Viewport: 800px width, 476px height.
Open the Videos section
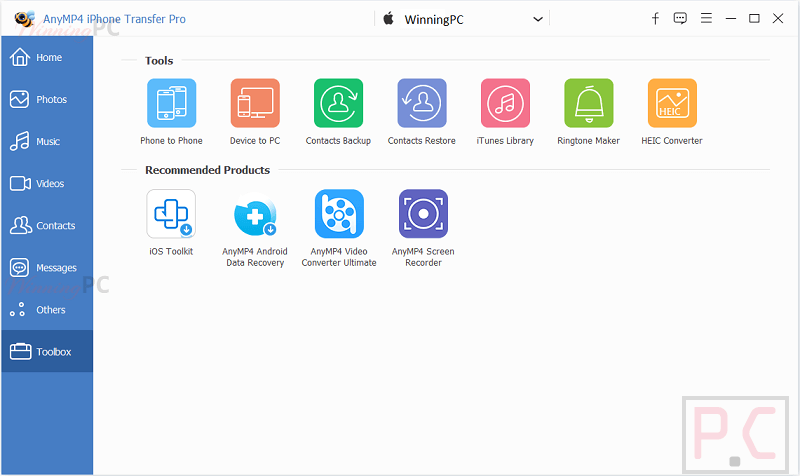47,183
